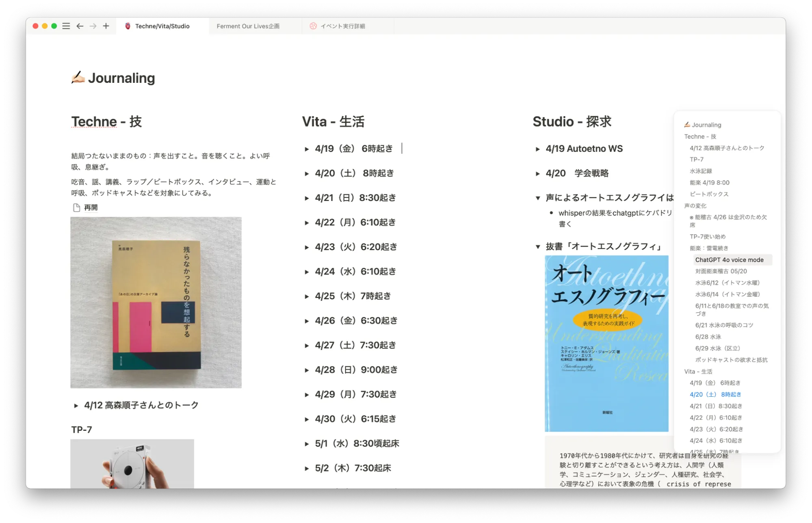This screenshot has height=523, width=812.
Task: Click the page icon next to 再開
Action: (76, 207)
